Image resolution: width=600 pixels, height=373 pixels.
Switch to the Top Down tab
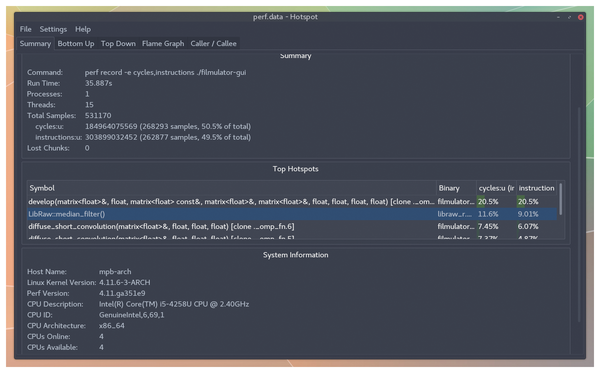coord(118,44)
